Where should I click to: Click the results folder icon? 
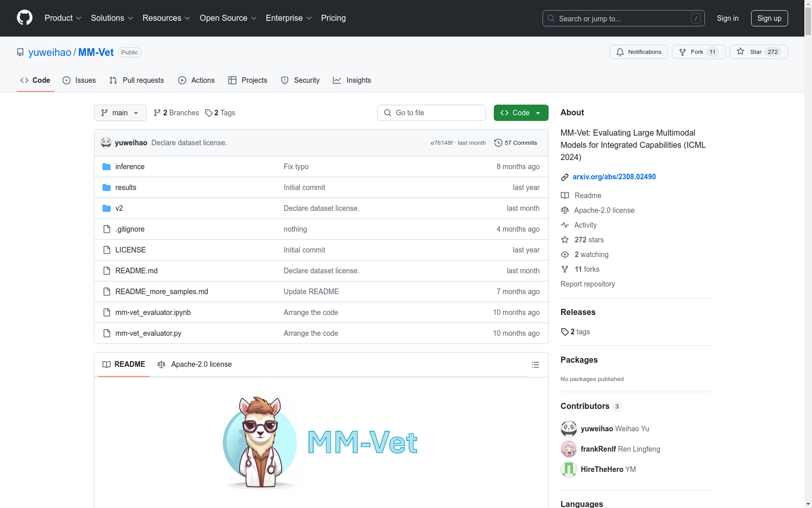[107, 187]
